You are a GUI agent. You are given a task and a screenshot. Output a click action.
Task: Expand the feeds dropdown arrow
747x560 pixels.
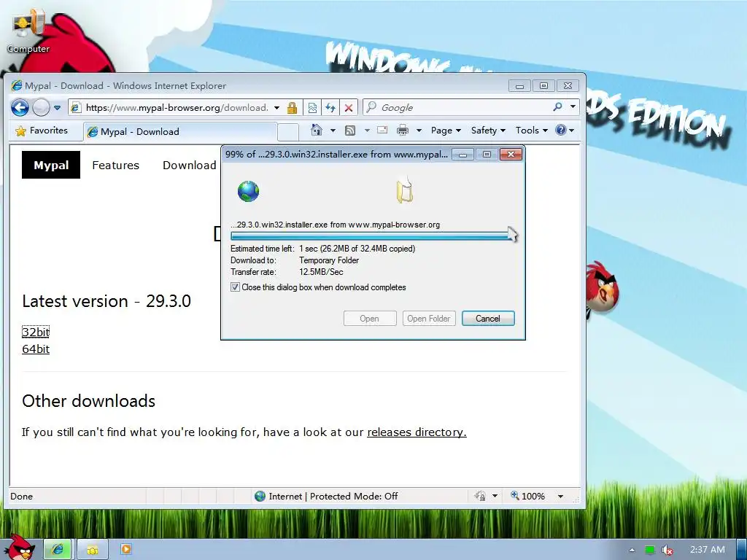367,131
